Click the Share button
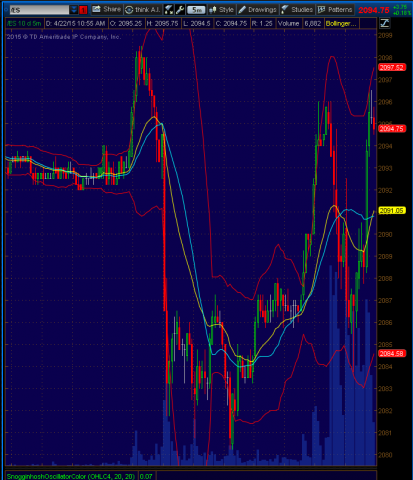The width and height of the screenshot is (413, 480). 107,9
